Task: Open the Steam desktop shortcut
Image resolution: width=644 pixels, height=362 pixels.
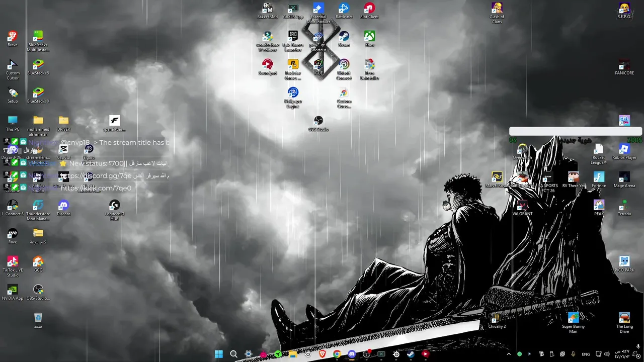Action: tap(344, 39)
